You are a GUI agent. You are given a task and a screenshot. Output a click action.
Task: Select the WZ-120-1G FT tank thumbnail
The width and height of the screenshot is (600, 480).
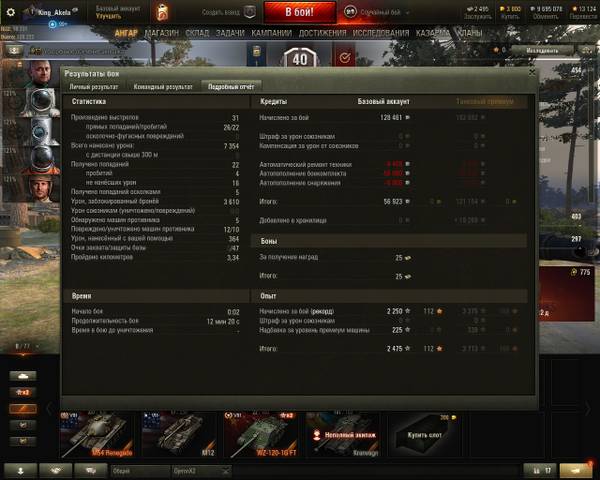(261, 435)
